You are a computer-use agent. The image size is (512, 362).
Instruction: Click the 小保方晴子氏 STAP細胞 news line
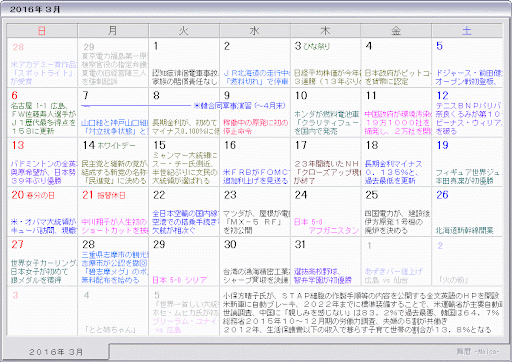[x=361, y=295]
